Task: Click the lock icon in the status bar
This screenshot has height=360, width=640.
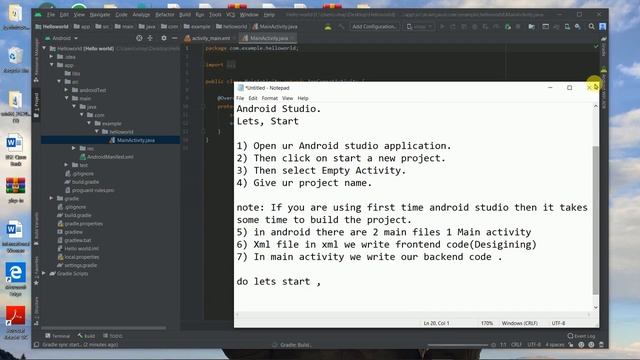Action: pyautogui.click(x=571, y=345)
